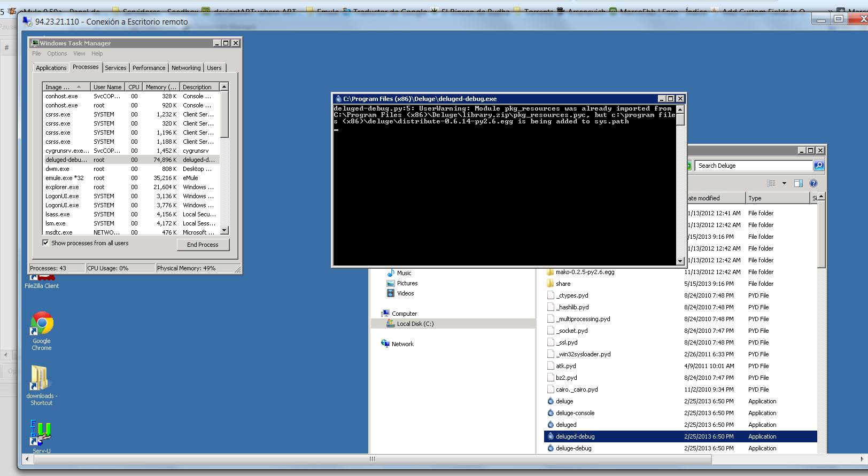Sort explorer files by Type column

(x=777, y=198)
